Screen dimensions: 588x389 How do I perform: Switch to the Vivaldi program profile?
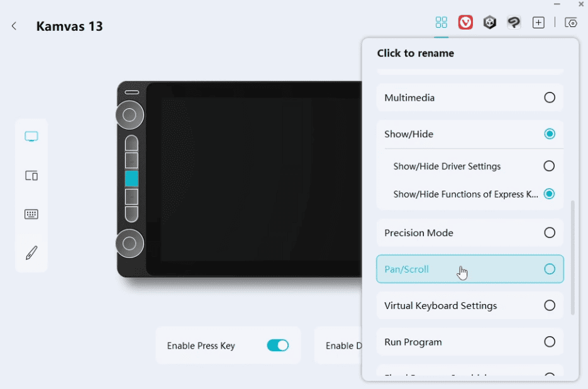tap(465, 23)
